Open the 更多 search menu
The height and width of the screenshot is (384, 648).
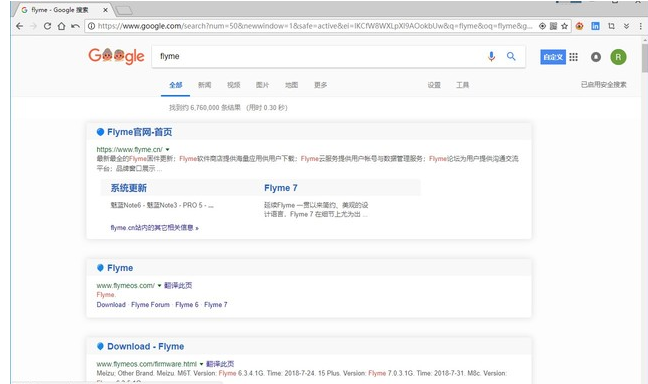pyautogui.click(x=321, y=85)
